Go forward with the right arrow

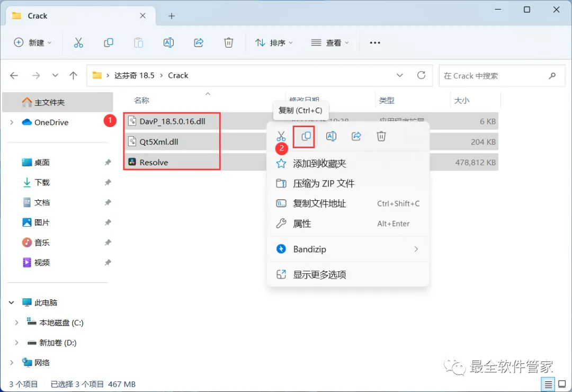pos(36,76)
